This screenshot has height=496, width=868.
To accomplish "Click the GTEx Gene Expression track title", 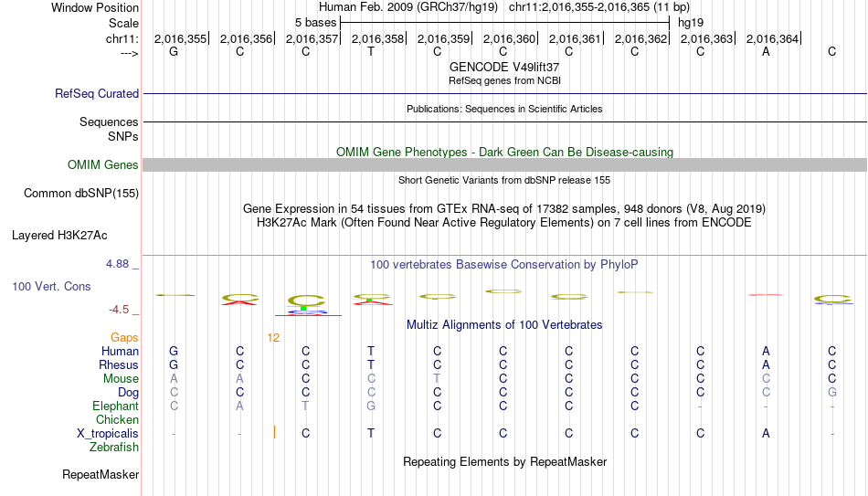I will tap(504, 208).
